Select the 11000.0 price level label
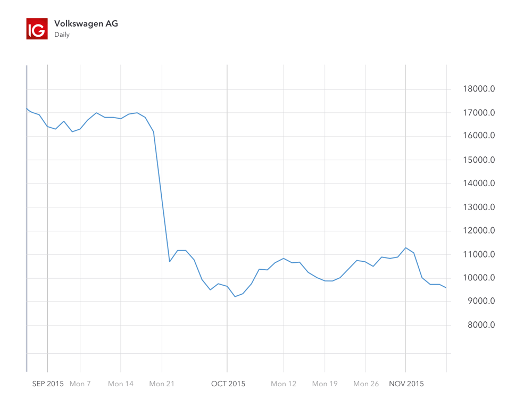Viewport: 532px width, 407px height. [x=479, y=254]
